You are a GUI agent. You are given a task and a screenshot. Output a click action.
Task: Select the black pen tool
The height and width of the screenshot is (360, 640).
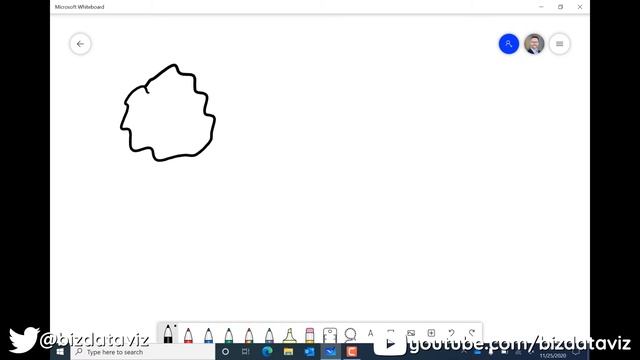168,334
